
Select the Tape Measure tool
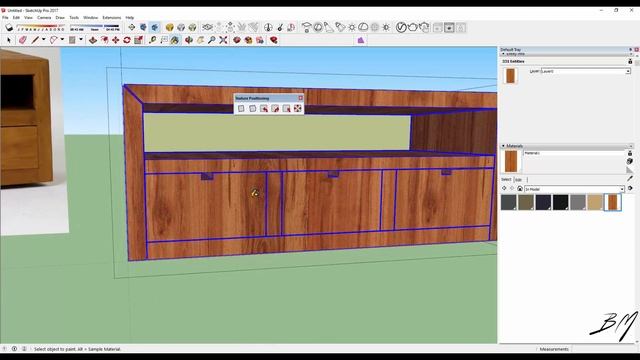coord(152,40)
